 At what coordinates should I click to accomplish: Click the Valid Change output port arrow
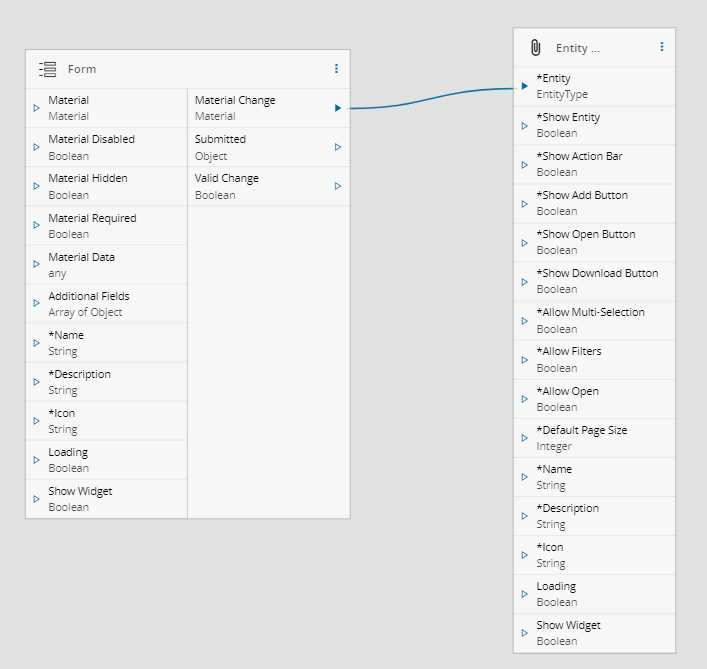[338, 186]
